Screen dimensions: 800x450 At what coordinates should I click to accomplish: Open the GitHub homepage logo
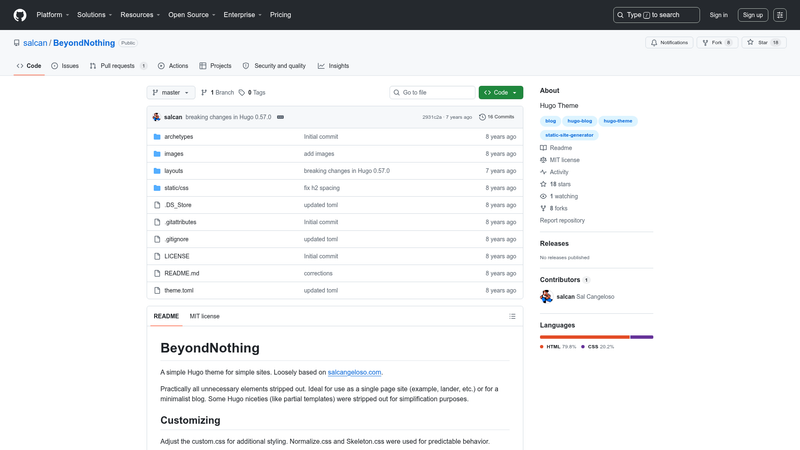(20, 15)
